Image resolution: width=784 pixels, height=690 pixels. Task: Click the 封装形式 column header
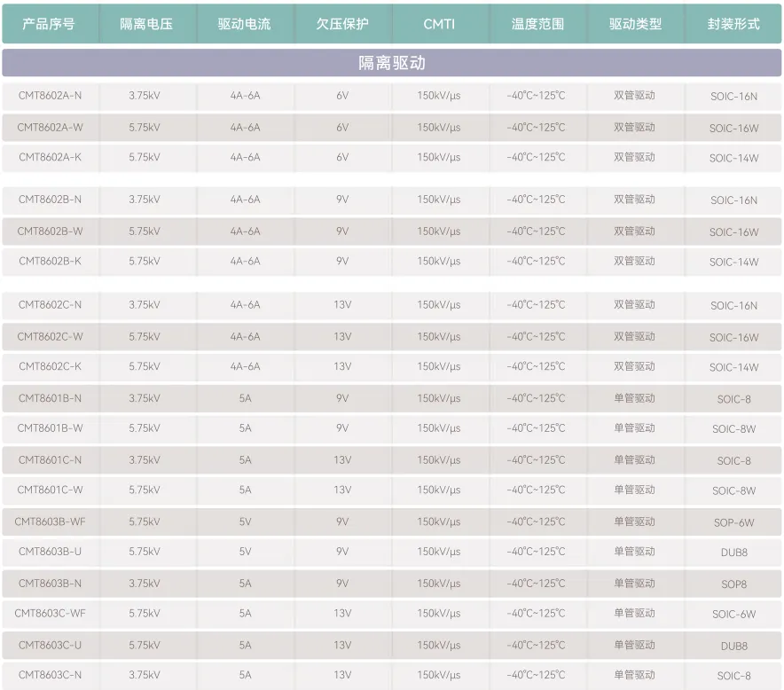pos(733,24)
